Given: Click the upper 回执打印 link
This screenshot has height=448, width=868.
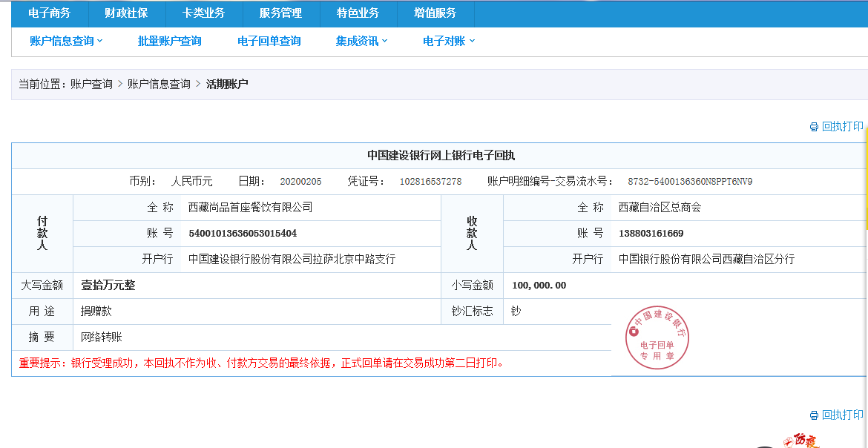Looking at the screenshot, I should coord(842,126).
